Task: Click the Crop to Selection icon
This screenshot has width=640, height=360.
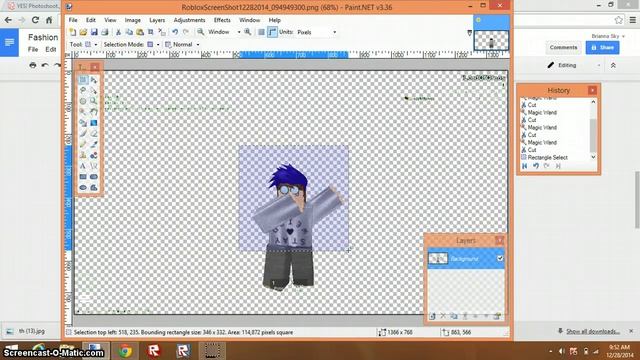Action: (x=151, y=32)
